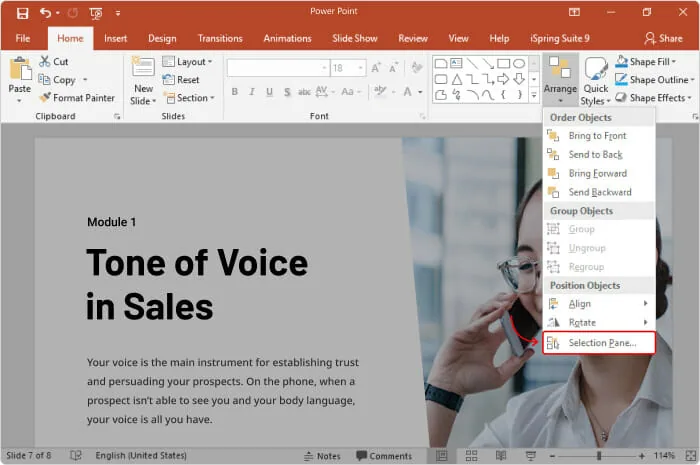Click the Paste clipboard icon
The image size is (700, 465).
tap(20, 70)
